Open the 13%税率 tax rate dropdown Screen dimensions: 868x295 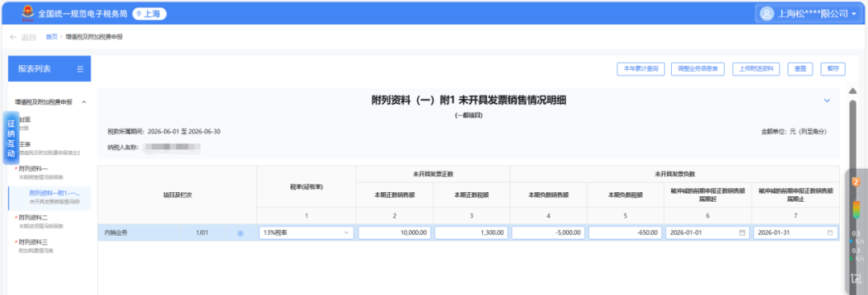point(306,233)
